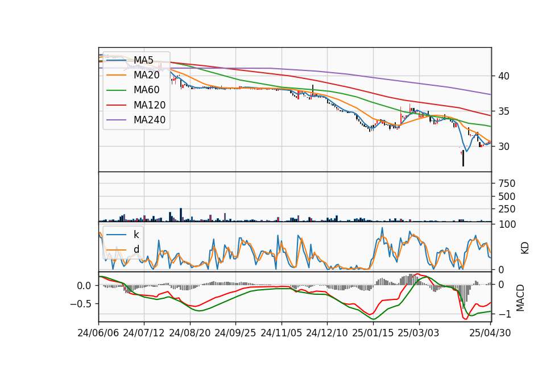The height and width of the screenshot is (392, 546).
Task: Click the red MA120 legend line sample
Action: tap(116, 105)
